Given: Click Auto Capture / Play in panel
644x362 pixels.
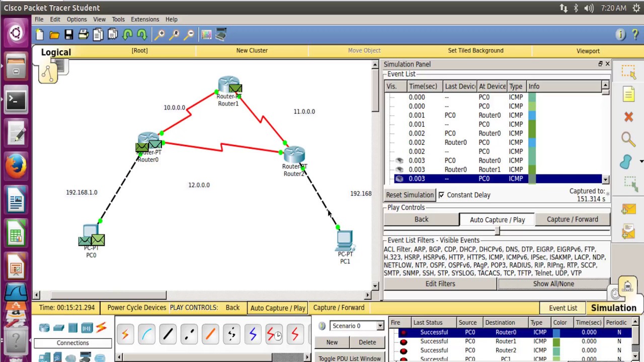Looking at the screenshot, I should coord(497,220).
